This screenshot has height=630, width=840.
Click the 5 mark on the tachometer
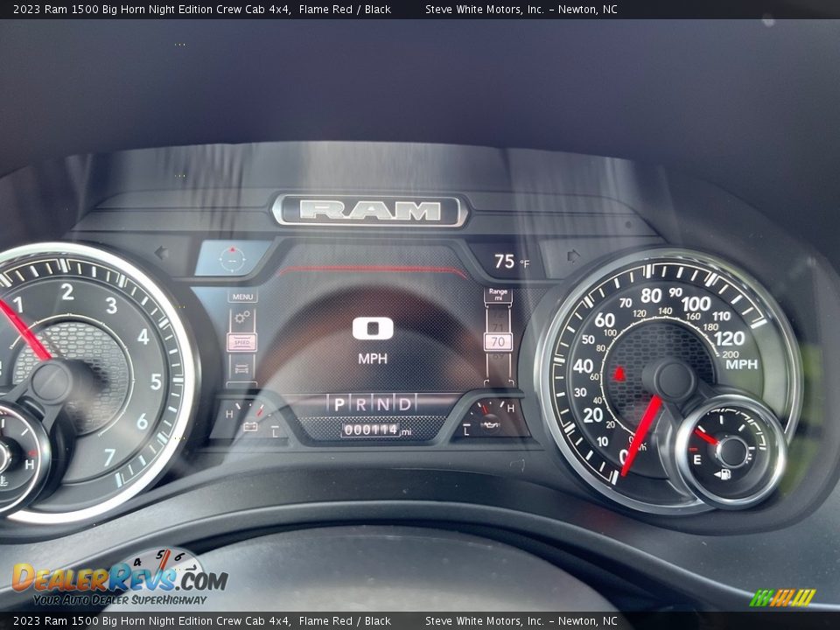[156, 381]
